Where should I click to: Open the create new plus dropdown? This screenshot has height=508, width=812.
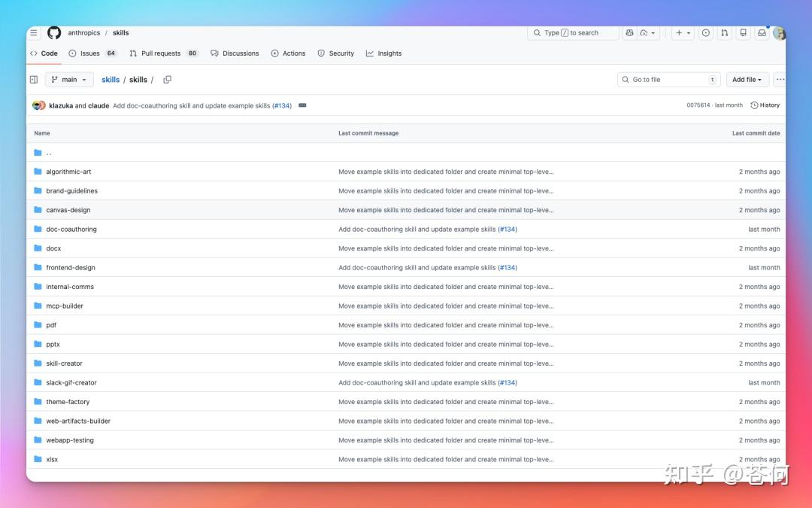click(x=683, y=32)
